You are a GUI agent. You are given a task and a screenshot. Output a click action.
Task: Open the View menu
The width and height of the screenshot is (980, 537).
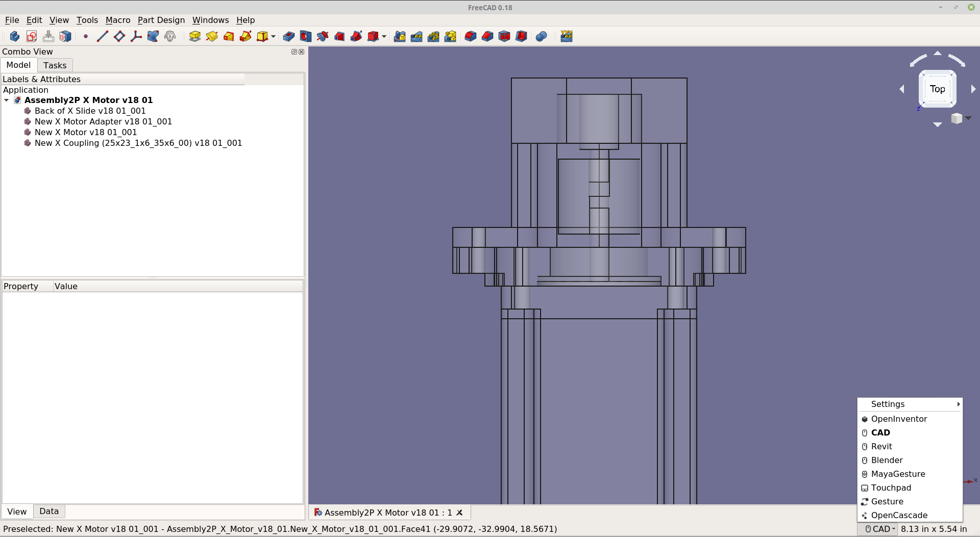(59, 20)
